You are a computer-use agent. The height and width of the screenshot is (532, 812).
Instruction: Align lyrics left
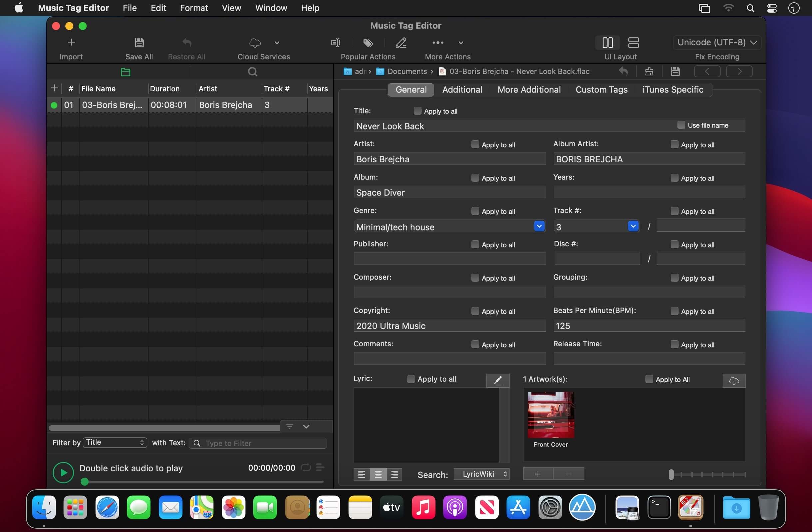tap(362, 474)
